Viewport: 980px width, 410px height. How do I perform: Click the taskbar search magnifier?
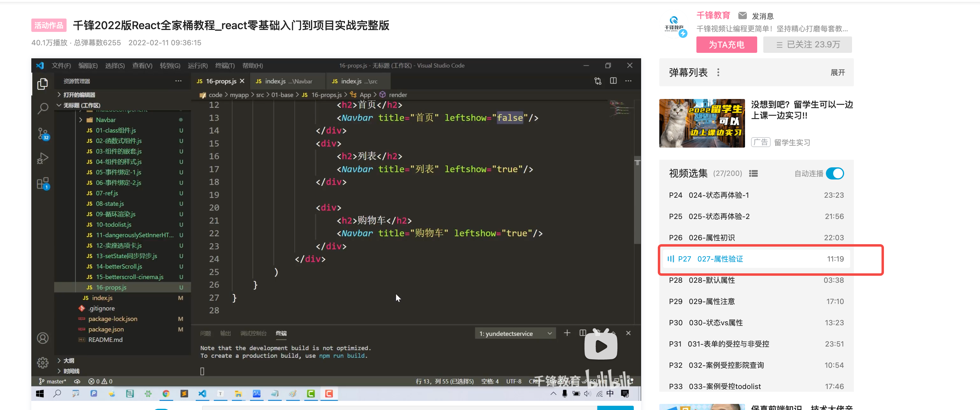click(57, 394)
